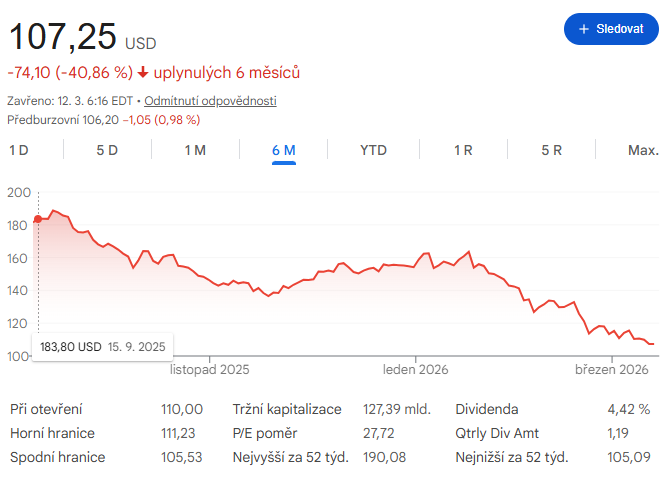Click the red down arrow icon
Screen dimensions: 672x493
click(143, 72)
